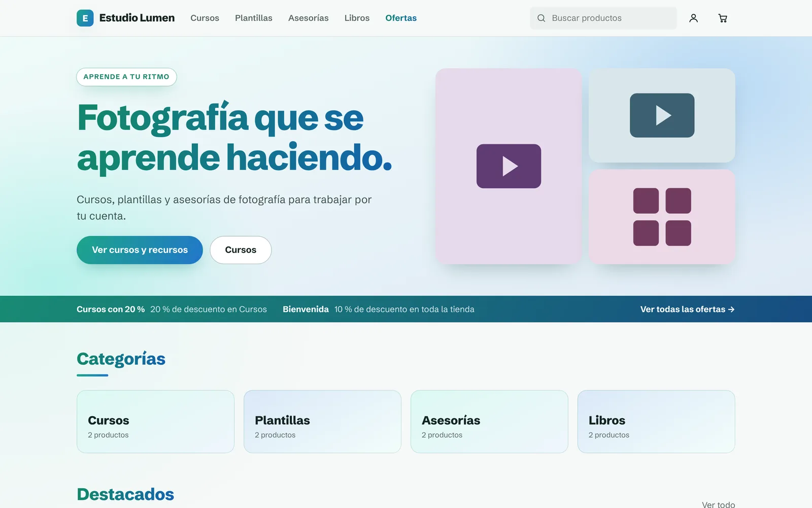Click the Ver cursos y recursos button

point(140,250)
